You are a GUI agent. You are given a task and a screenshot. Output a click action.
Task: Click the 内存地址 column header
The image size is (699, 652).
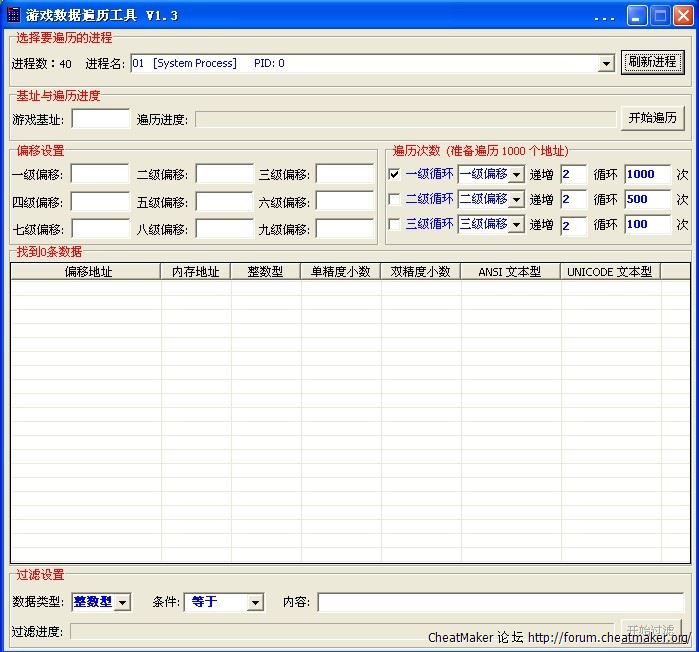196,271
